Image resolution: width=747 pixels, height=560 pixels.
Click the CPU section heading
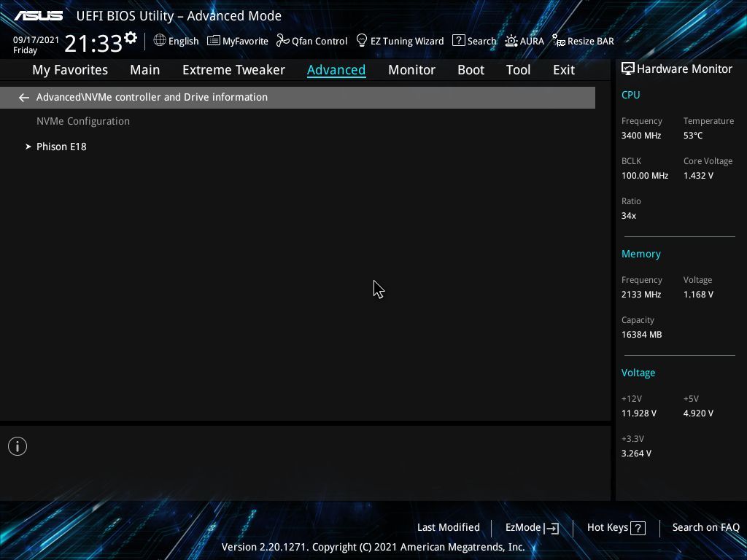tap(630, 95)
